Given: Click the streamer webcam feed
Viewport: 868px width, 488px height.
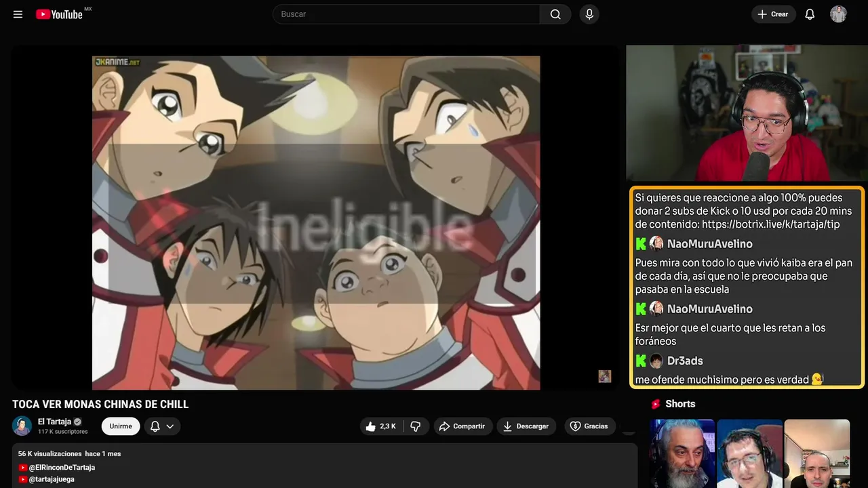Looking at the screenshot, I should click(746, 113).
